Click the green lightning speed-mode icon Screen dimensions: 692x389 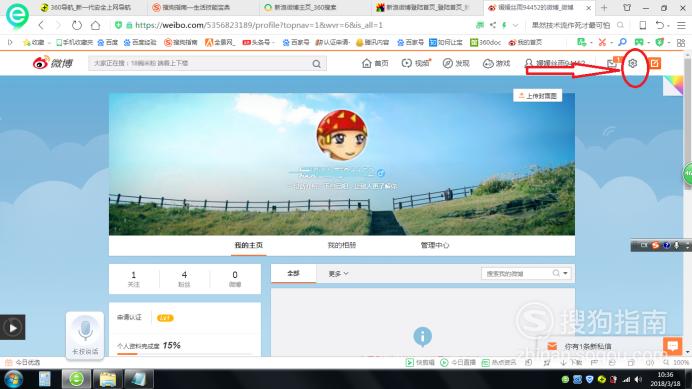[x=504, y=25]
